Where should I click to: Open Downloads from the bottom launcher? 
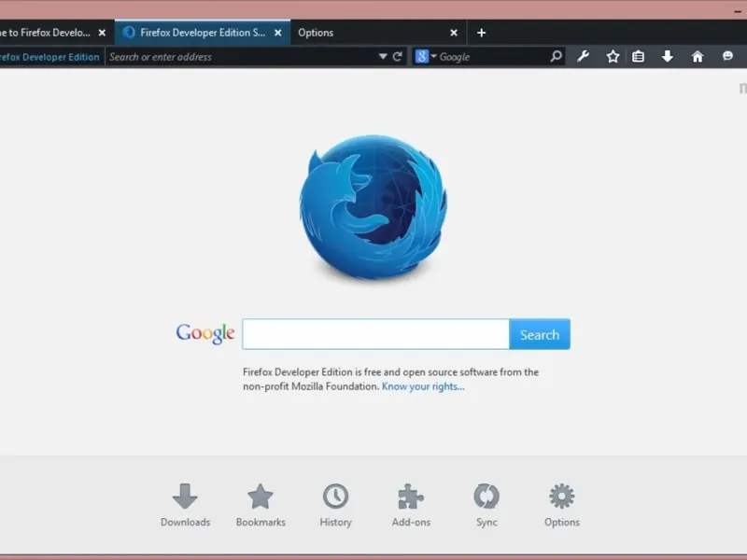point(185,506)
